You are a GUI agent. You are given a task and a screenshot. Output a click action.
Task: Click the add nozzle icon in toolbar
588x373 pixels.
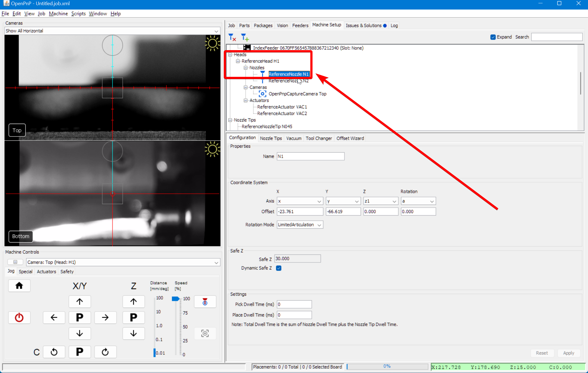point(245,37)
